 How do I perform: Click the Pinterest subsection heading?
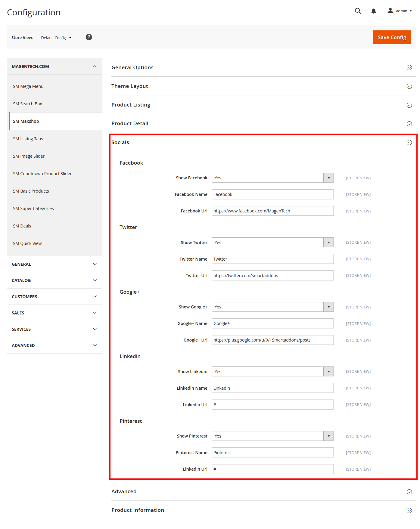[131, 421]
